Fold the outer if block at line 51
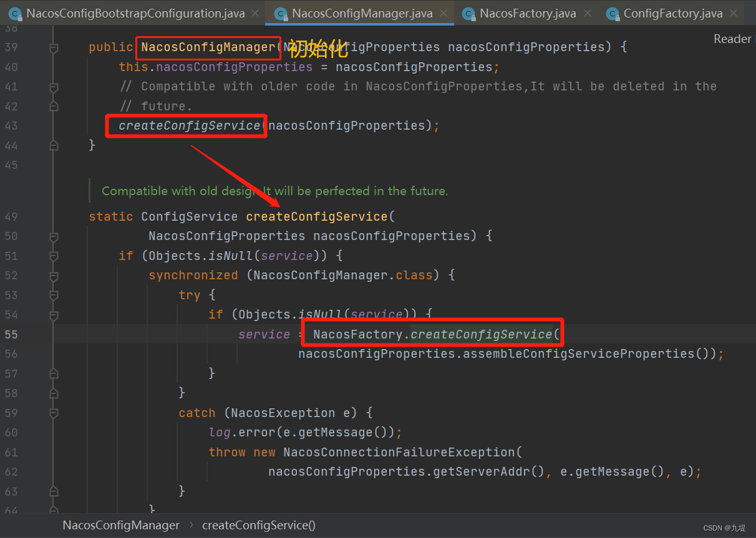 pyautogui.click(x=54, y=256)
